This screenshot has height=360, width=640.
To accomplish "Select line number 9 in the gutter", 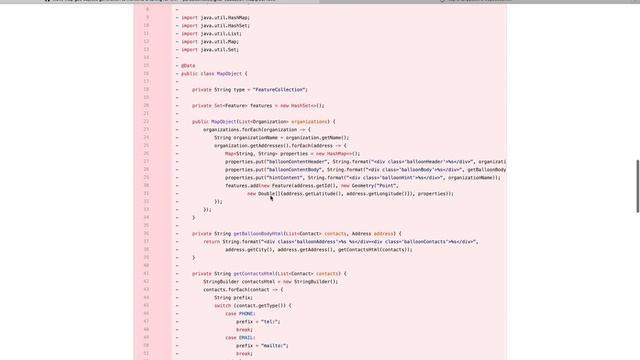I will tap(147, 18).
